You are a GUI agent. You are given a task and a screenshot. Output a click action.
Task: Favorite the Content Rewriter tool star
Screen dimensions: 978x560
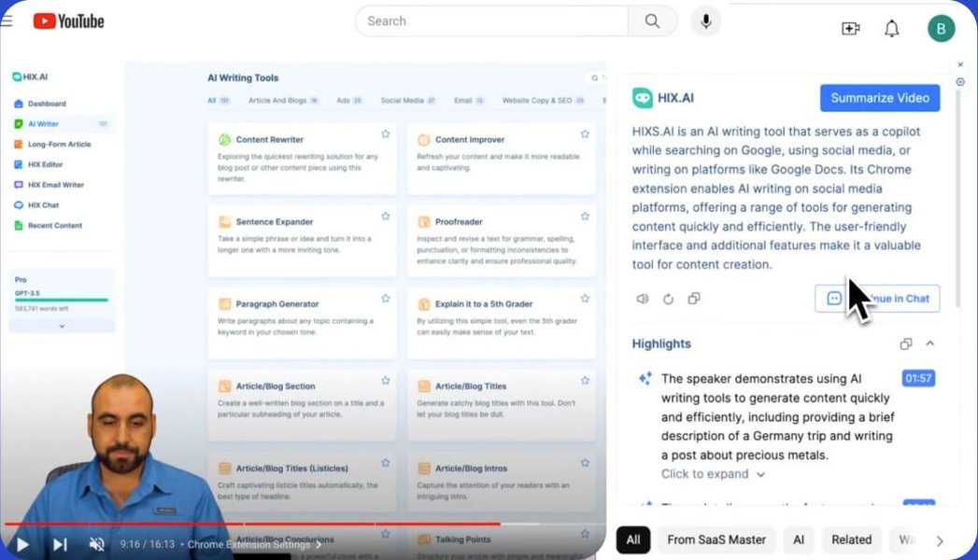coord(386,133)
